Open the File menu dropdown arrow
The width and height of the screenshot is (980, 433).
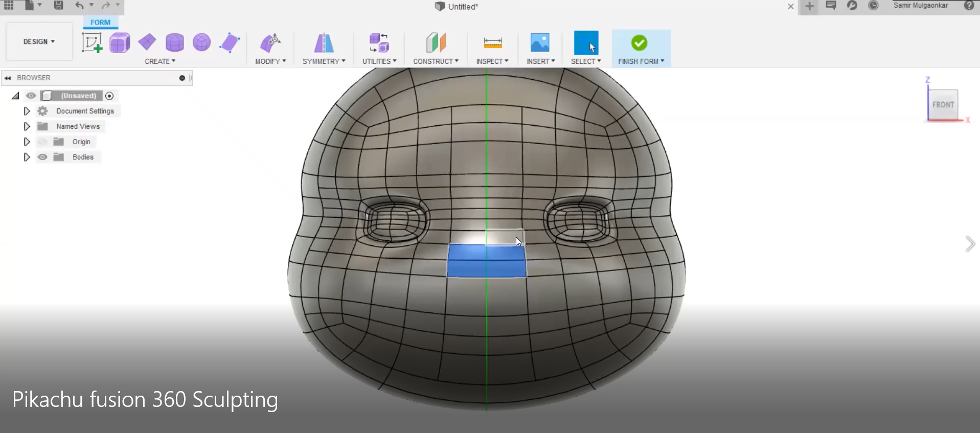(x=40, y=5)
